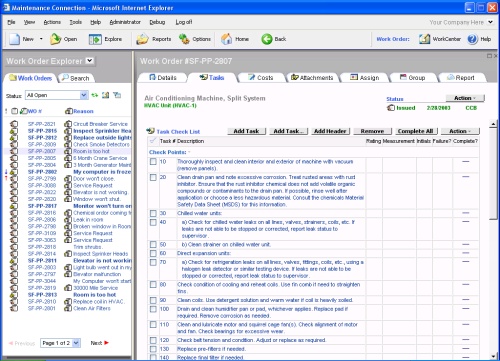
Task: Open the Action dropdown near Status
Action: point(465,98)
